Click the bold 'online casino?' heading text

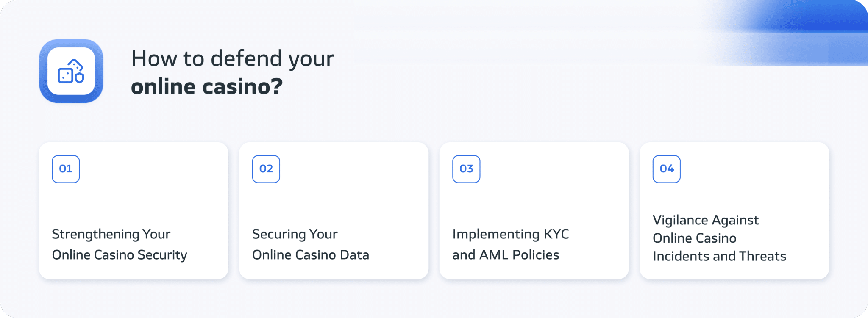click(x=207, y=87)
